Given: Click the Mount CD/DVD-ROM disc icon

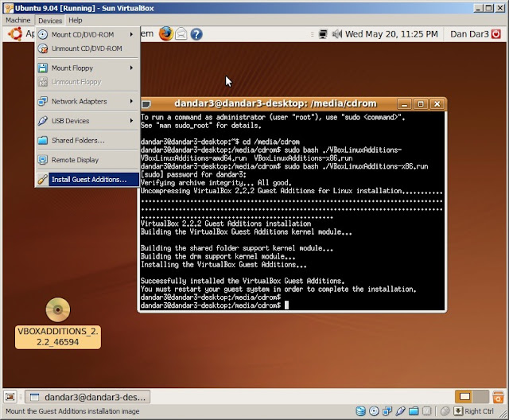Looking at the screenshot, I should pos(42,34).
